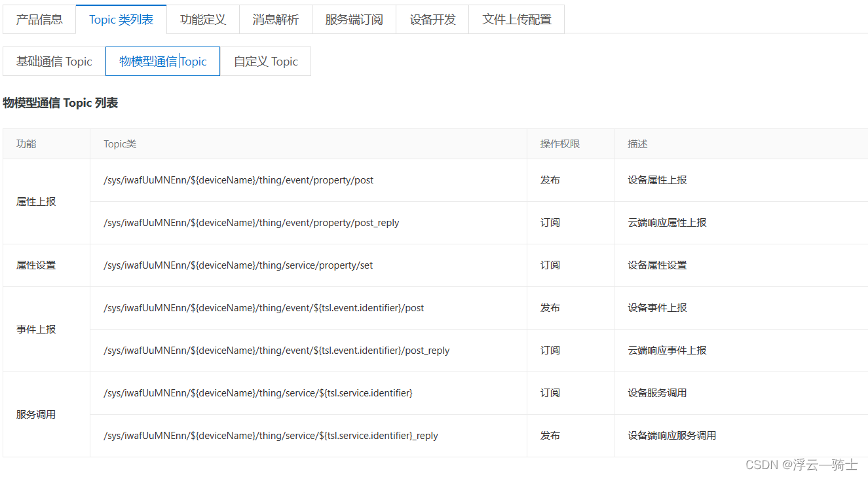Select the property/post_reply topic text
868x477 pixels.
coord(252,223)
